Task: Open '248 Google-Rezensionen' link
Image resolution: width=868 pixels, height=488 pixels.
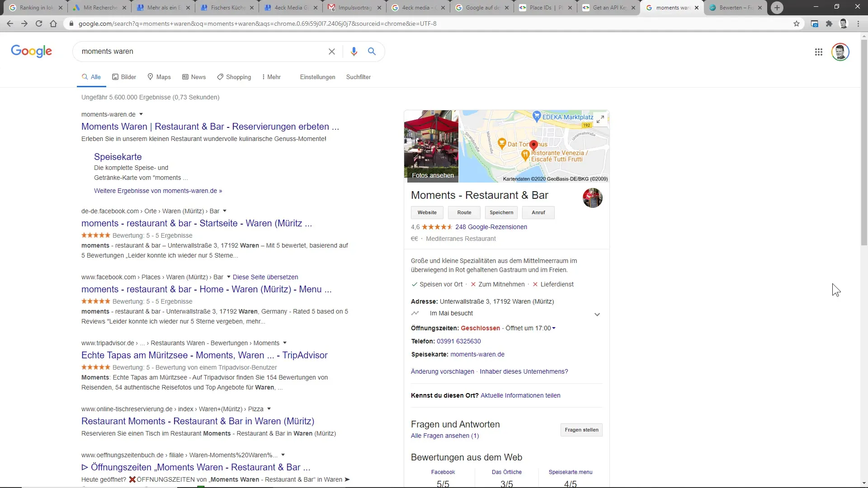Action: [491, 227]
